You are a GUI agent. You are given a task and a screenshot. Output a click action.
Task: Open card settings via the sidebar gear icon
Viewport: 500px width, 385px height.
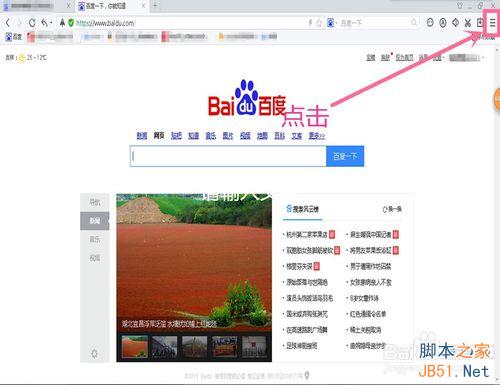[x=94, y=353]
